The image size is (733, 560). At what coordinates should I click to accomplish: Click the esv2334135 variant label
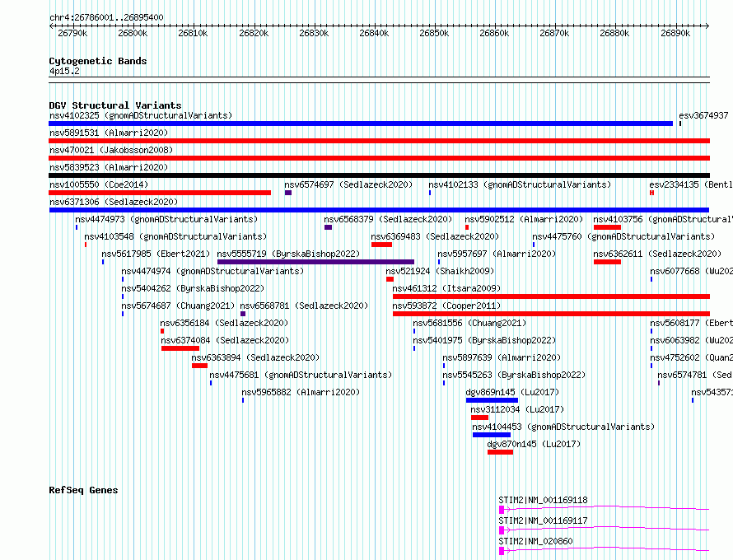tap(691, 184)
